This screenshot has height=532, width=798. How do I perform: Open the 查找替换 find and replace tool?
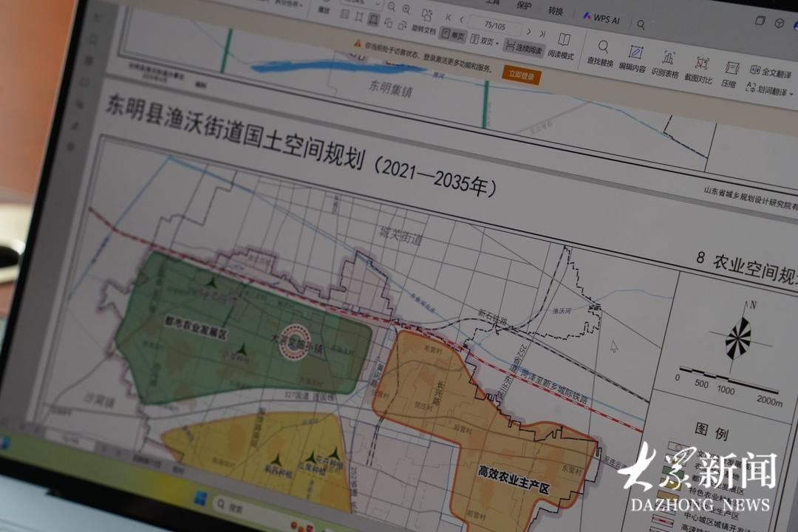point(601,54)
